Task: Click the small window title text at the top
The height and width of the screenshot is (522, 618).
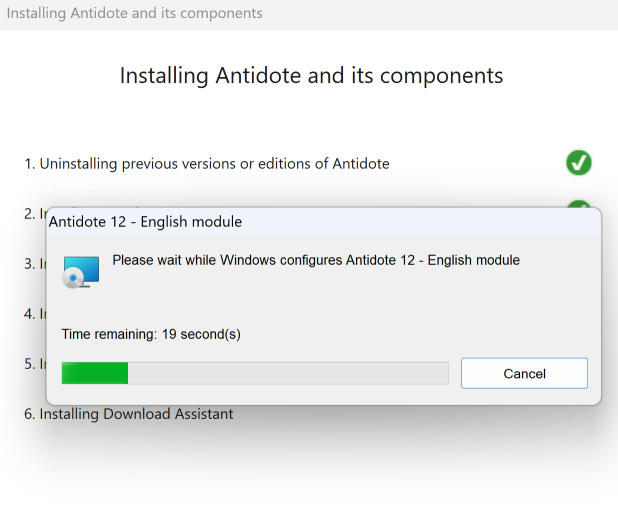Action: [x=135, y=14]
